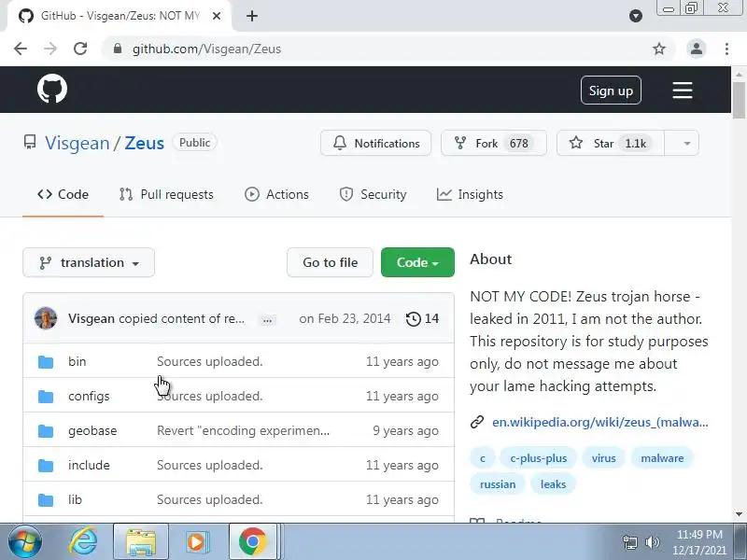Expand commit message ellipsis button
Viewport: 747px width, 560px height.
click(267, 320)
